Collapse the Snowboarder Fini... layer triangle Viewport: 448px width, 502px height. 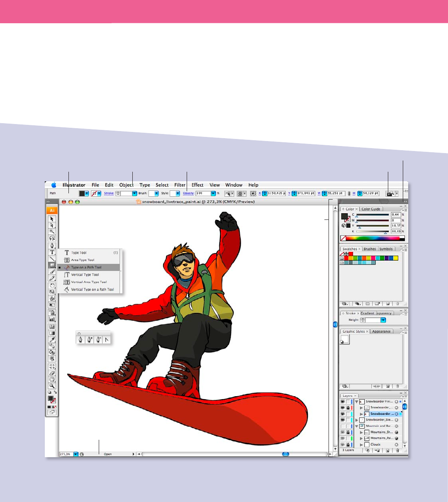pyautogui.click(x=356, y=402)
